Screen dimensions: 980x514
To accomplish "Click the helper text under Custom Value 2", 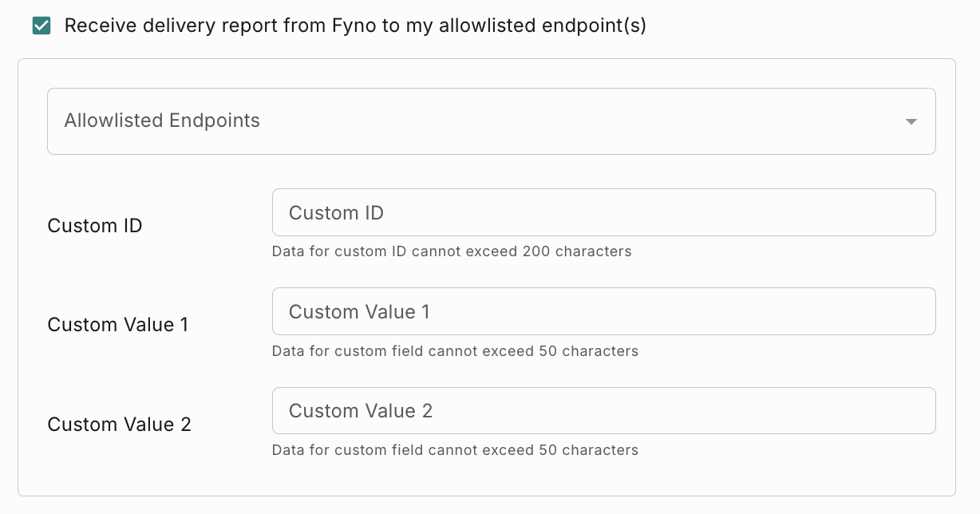I will click(x=455, y=450).
